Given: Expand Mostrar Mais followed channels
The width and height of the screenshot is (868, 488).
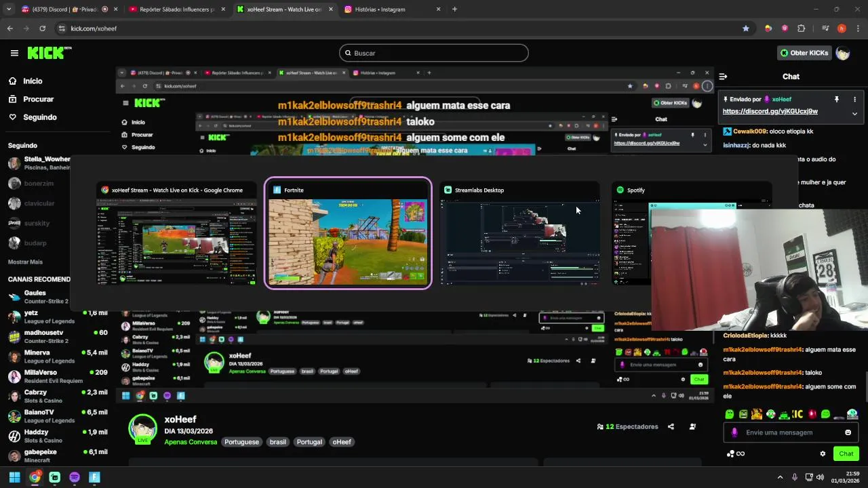Looking at the screenshot, I should pos(25,262).
